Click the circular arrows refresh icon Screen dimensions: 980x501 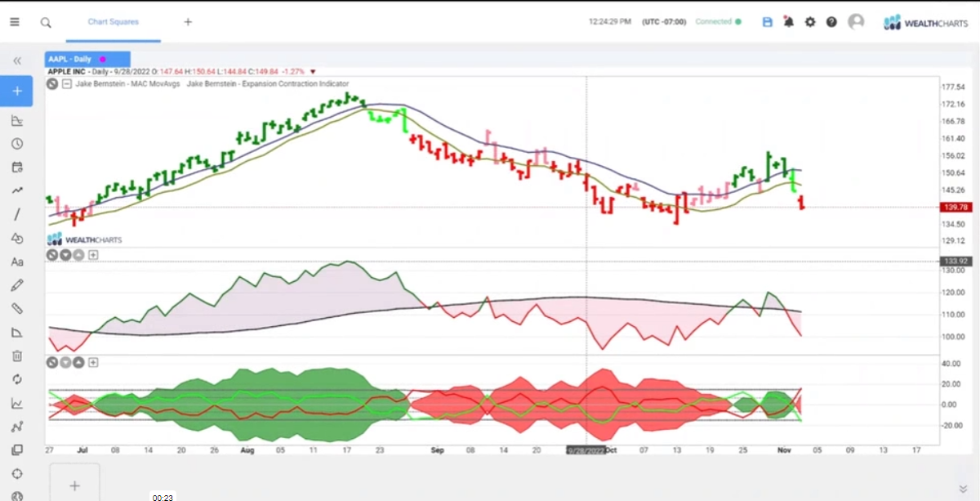16,379
